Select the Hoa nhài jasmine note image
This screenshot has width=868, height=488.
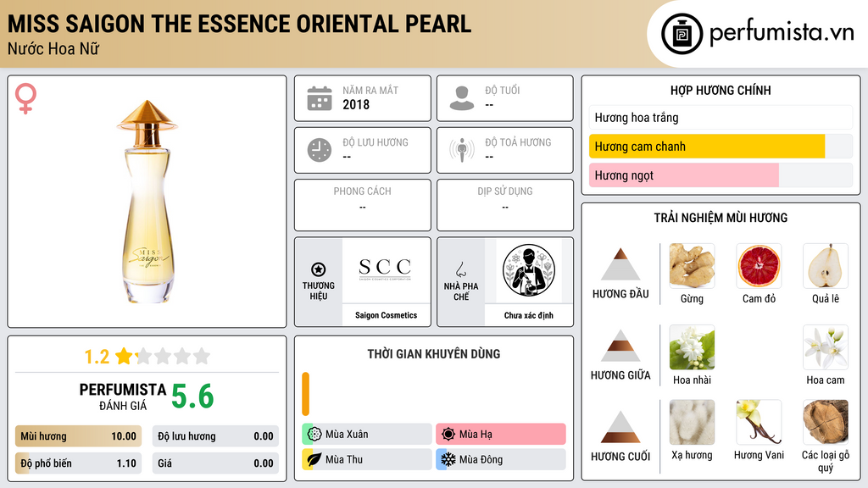pos(692,347)
